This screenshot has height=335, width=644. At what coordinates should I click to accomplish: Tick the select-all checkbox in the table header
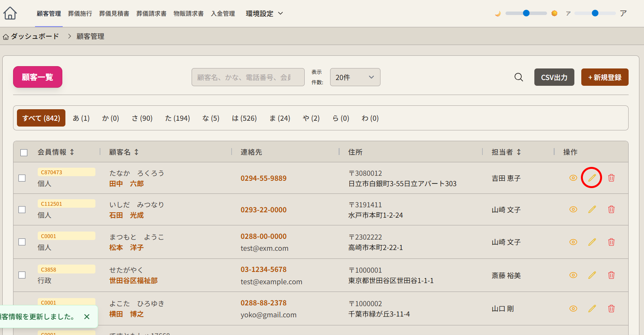click(24, 153)
